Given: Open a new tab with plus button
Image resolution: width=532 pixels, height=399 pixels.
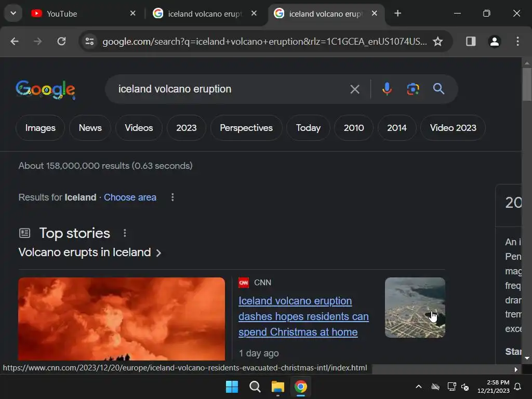Looking at the screenshot, I should 397,13.
